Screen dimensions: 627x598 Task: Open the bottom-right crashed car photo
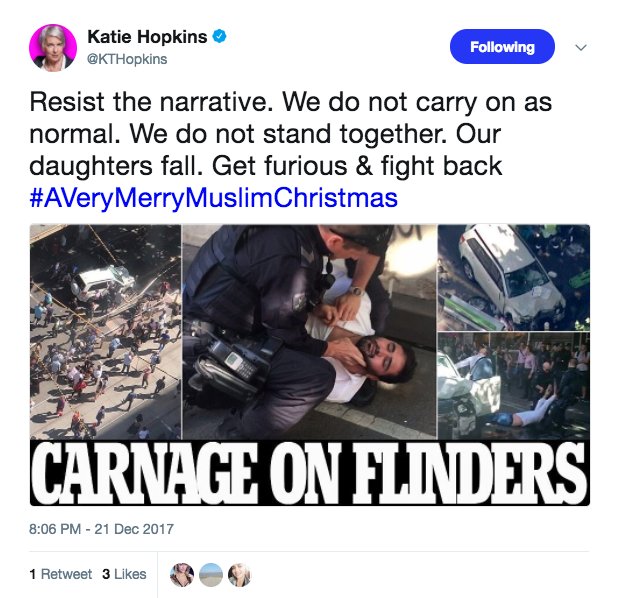514,386
